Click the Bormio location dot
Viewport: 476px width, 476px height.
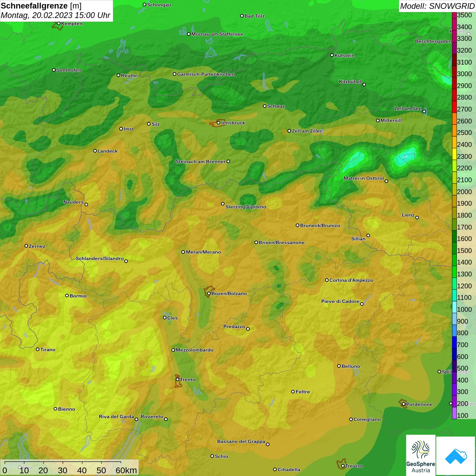tap(67, 295)
